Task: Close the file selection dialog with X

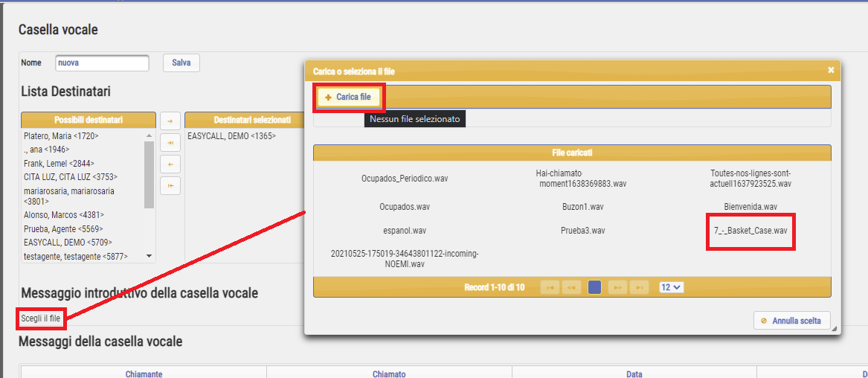Action: point(831,70)
